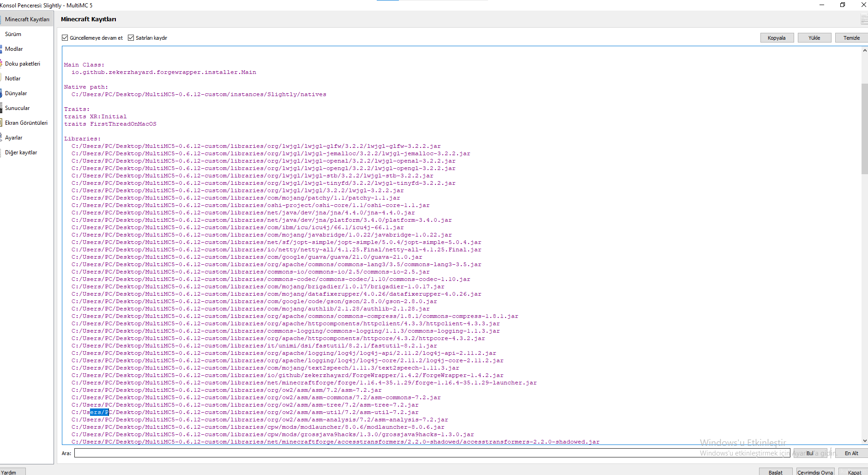Click the forgewrapper.installer.Main log line

click(163, 72)
